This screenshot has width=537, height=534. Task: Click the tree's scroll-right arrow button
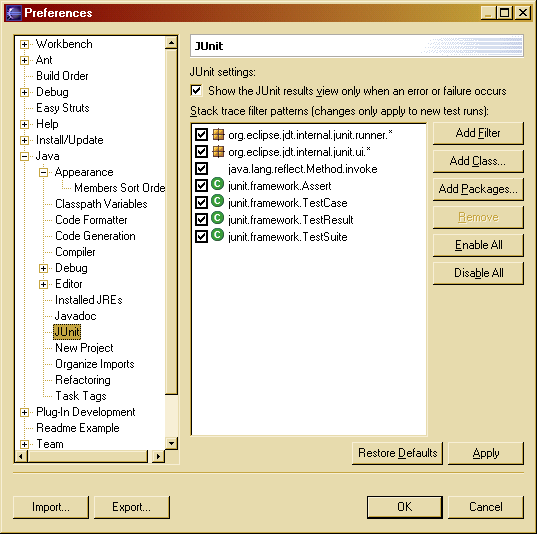coord(158,456)
